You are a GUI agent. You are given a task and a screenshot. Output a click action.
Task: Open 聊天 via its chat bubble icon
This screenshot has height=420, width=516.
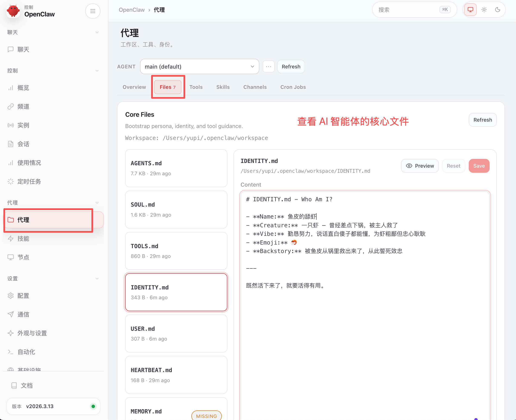tap(11, 49)
